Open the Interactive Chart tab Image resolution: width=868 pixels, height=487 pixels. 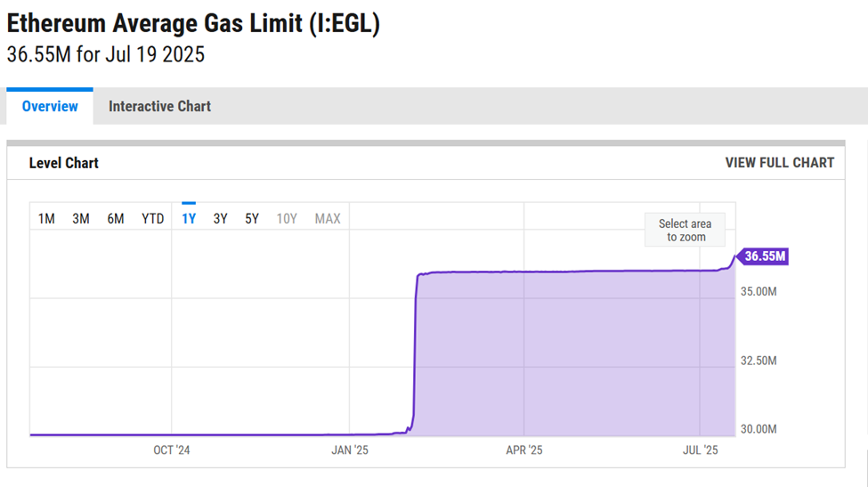[159, 107]
